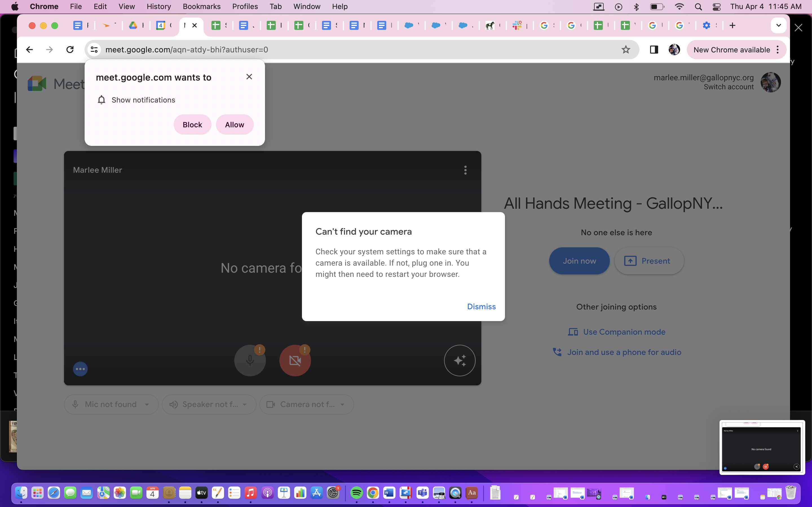
Task: Click the bookmark star in address bar
Action: click(x=625, y=50)
